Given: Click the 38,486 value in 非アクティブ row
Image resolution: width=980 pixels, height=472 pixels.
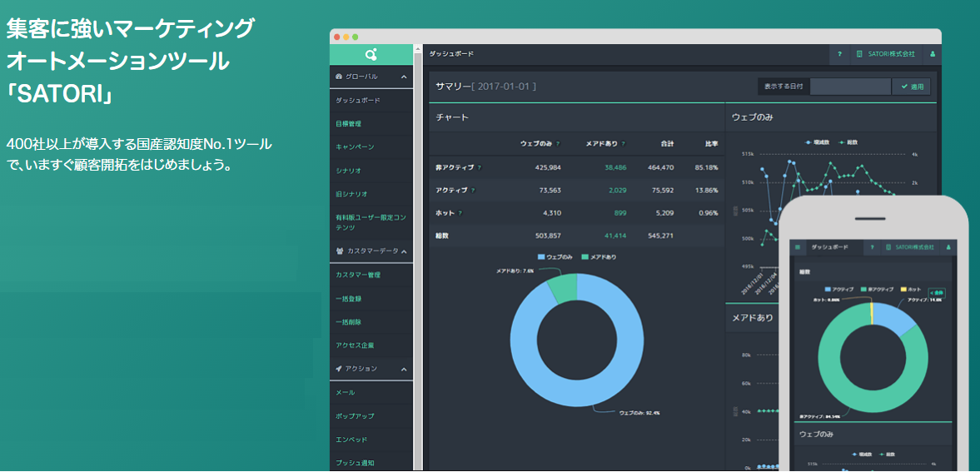Looking at the screenshot, I should click(x=615, y=167).
